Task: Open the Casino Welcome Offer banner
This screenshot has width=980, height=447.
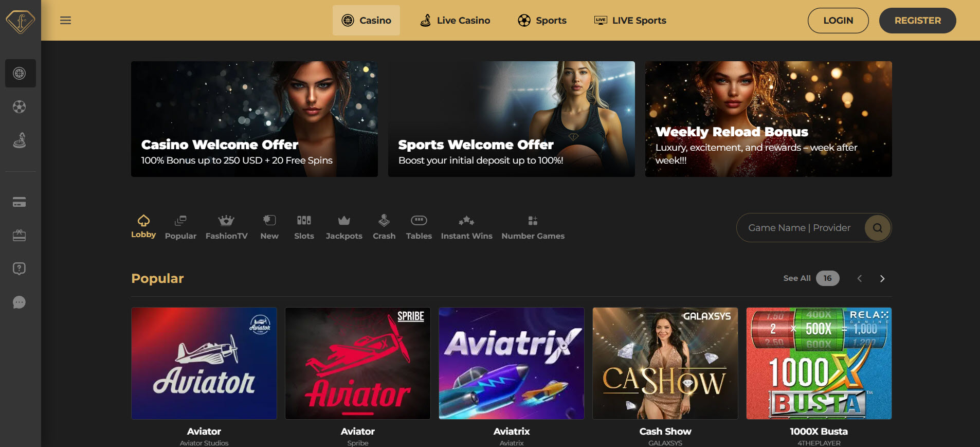Action: click(255, 119)
